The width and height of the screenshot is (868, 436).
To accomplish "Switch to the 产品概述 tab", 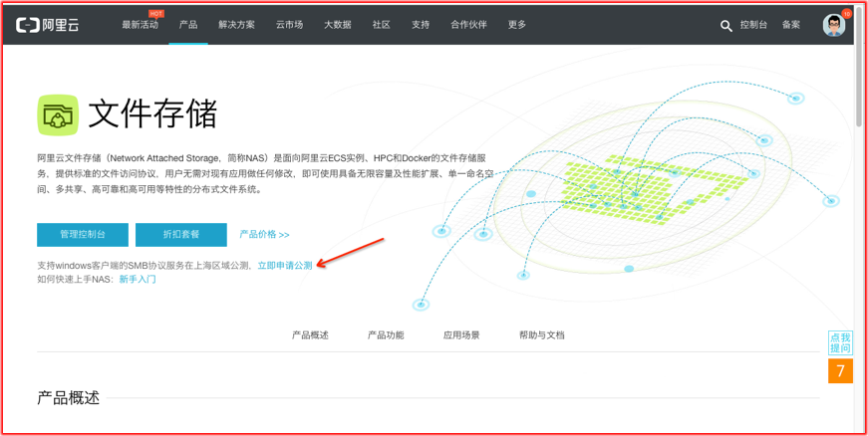I will [310, 335].
